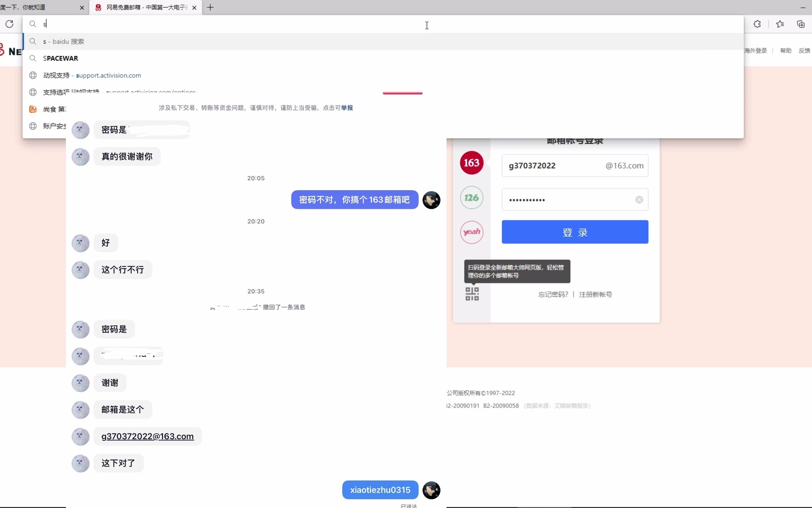
Task: Click the sender avatar beside xiaotiezhu0315
Action: click(431, 490)
